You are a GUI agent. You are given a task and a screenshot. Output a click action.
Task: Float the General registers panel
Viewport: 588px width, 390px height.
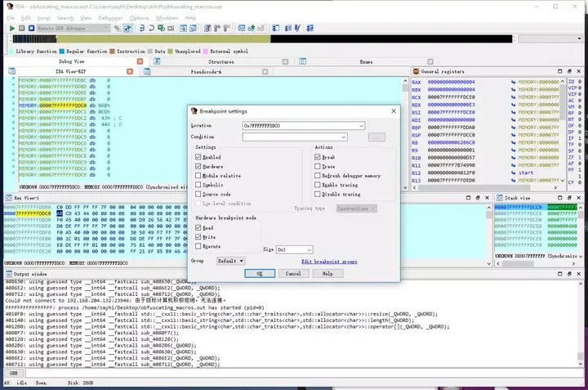[569, 71]
